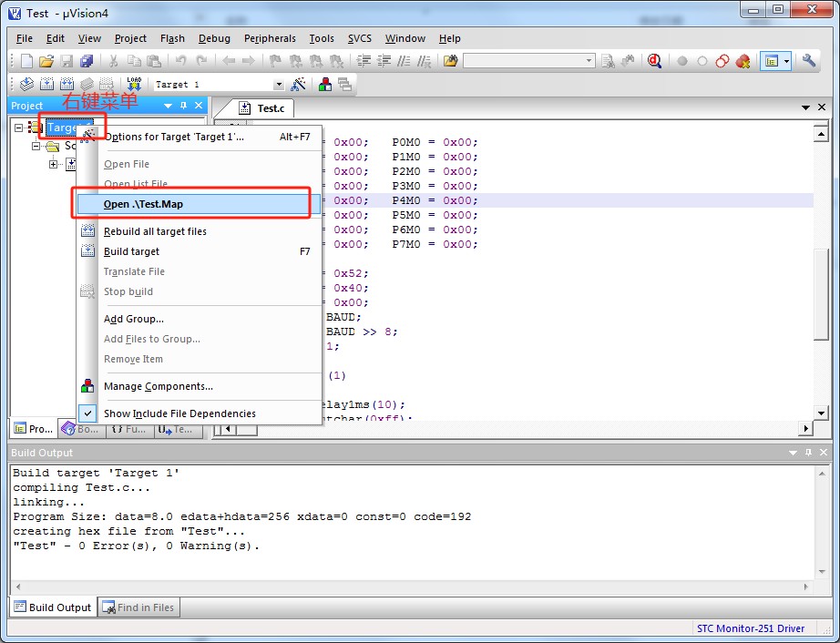The width and height of the screenshot is (840, 643).
Task: Click the Manage multi-project workspace icon
Action: coord(345,84)
